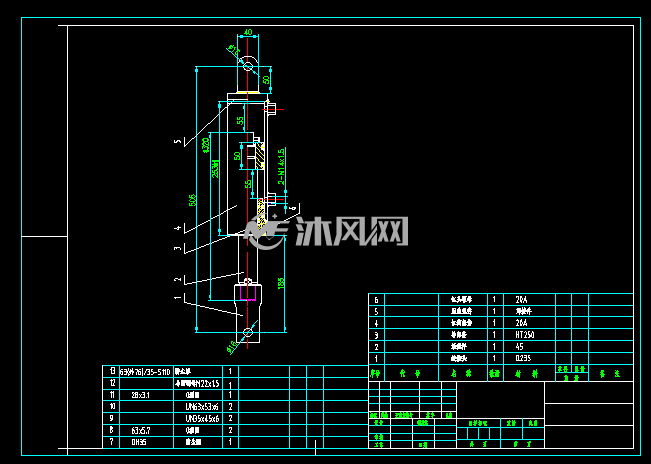Click the 40 width dimension at top
Screen dimensions: 651x464
tap(248, 32)
